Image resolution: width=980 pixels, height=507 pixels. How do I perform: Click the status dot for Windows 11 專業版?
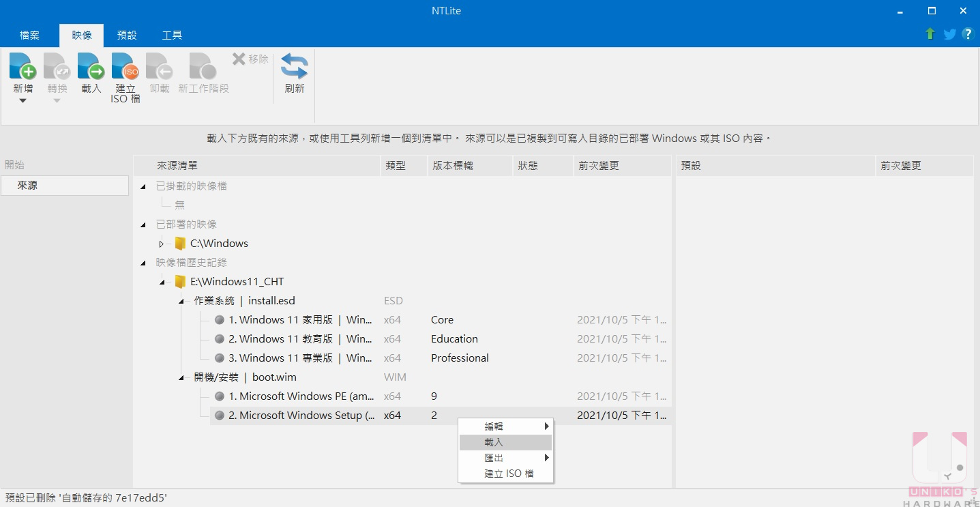[220, 358]
